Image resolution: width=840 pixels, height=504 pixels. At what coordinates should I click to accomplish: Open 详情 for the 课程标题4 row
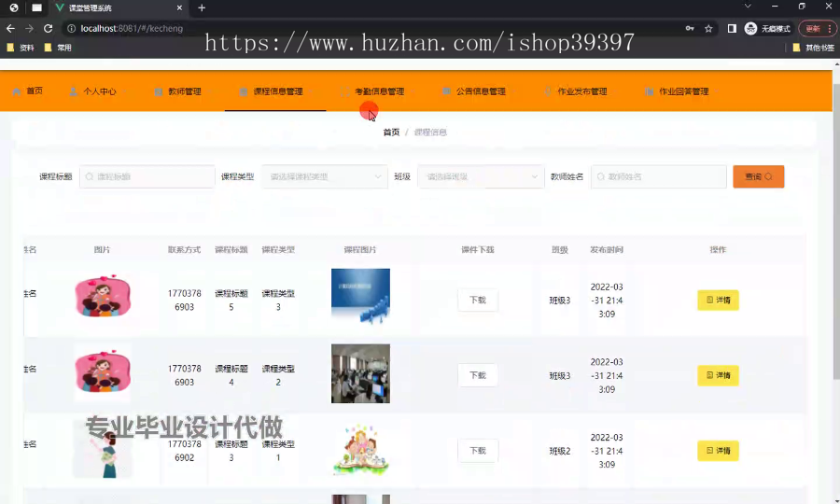(x=718, y=375)
